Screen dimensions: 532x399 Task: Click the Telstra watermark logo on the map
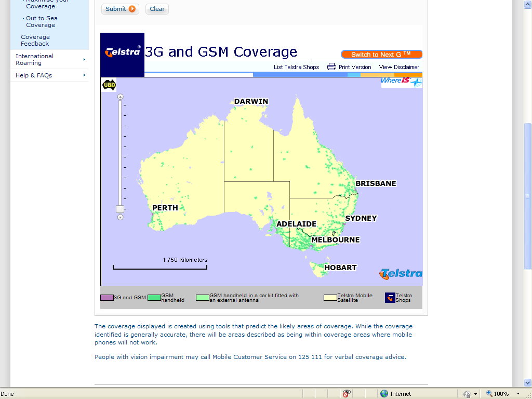pyautogui.click(x=401, y=274)
